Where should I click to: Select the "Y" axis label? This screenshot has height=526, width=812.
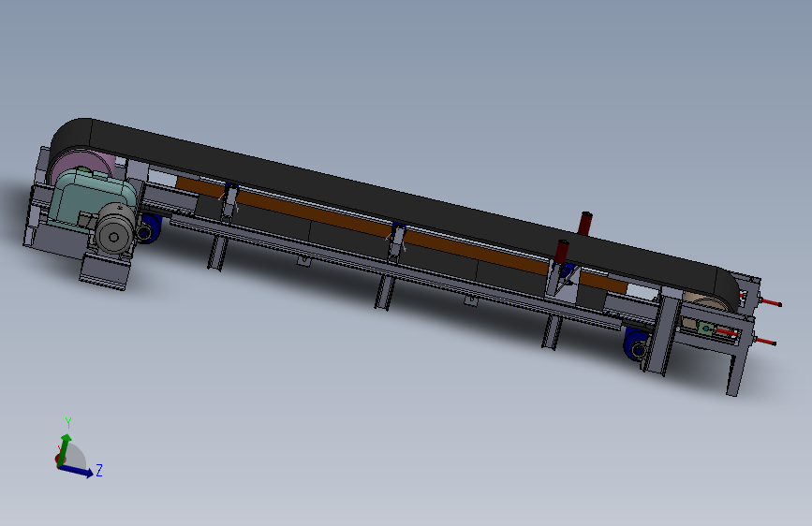(67, 423)
